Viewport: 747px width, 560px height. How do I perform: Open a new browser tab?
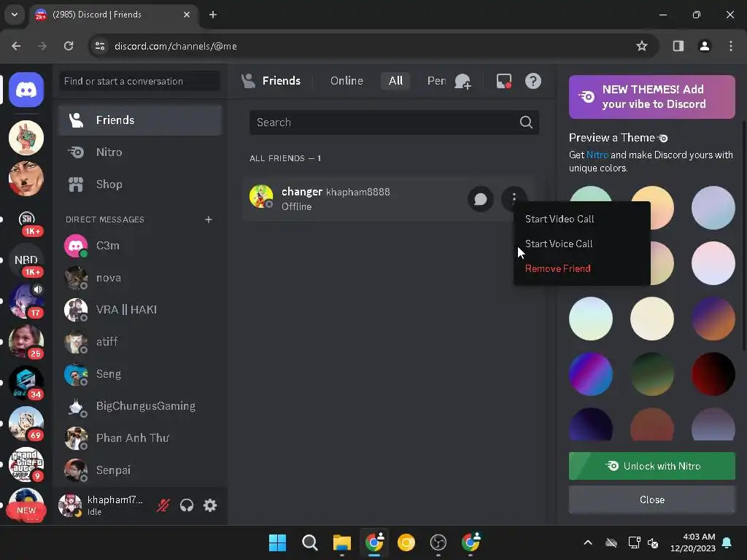coord(213,15)
